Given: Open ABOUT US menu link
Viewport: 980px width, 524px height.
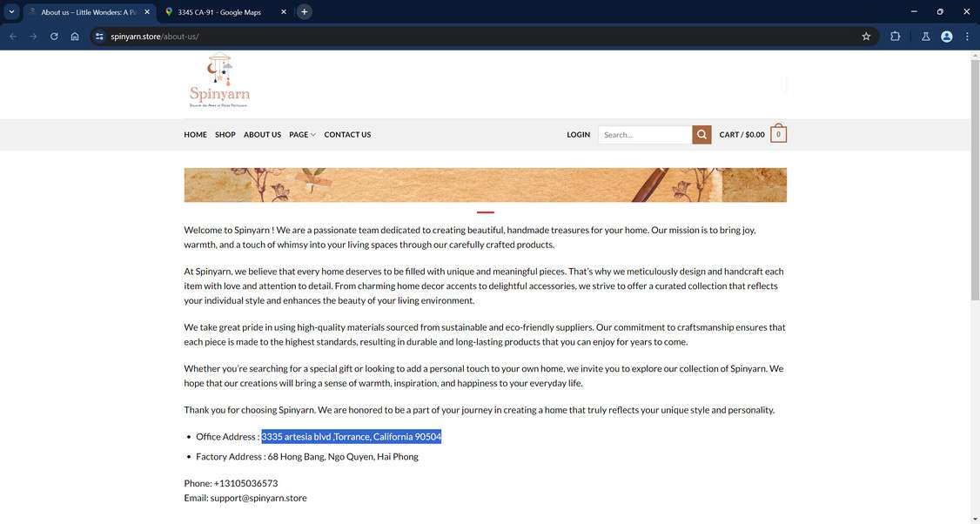Looking at the screenshot, I should [x=262, y=134].
